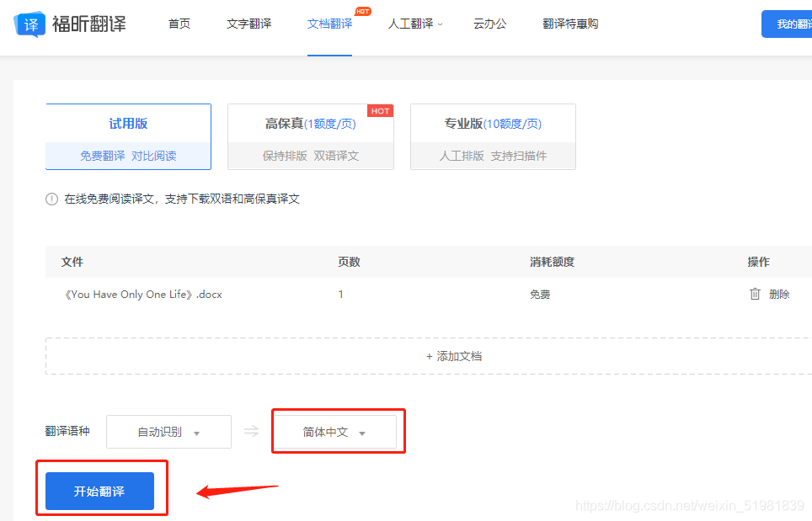Select the 试用版 plan card
This screenshot has height=521, width=812.
coord(128,136)
